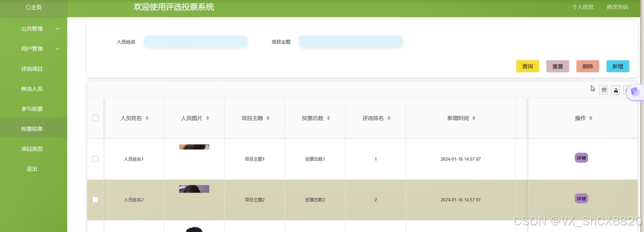This screenshot has width=644, height=232.
Task: Click the photo thumbnail for 人员姓名2
Action: click(x=194, y=189)
